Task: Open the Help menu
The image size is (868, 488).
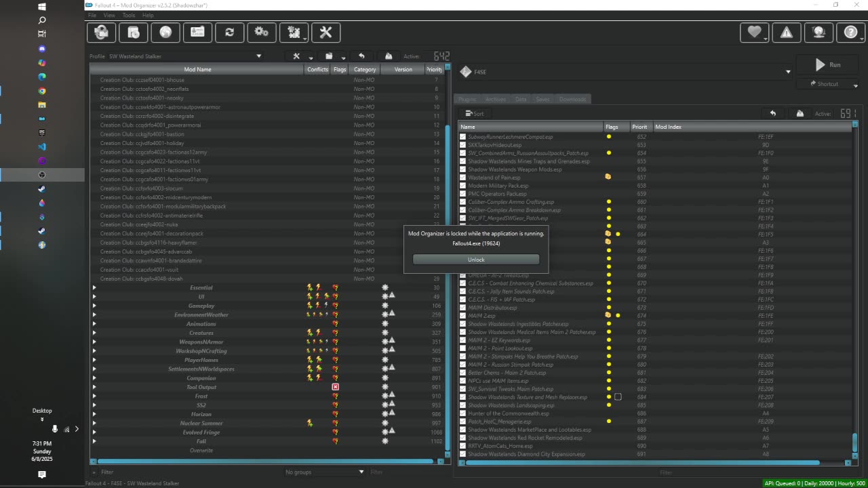Action: 148,15
